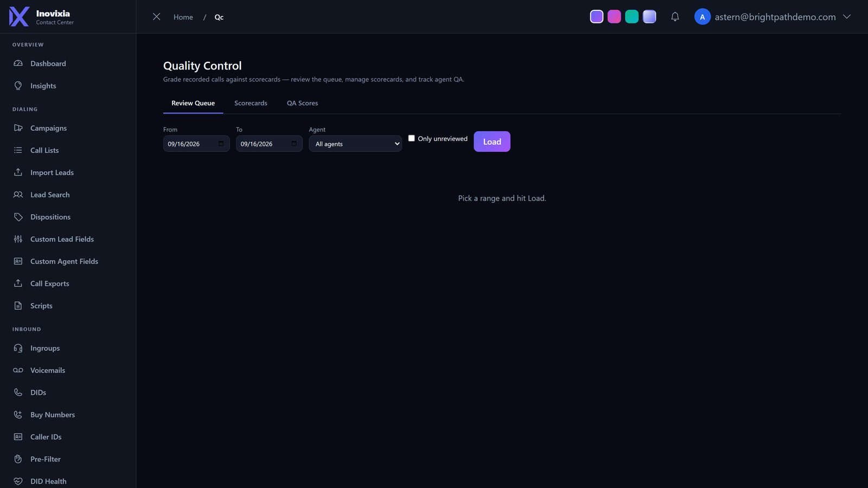
Task: Select the Review Queue tab
Action: click(193, 103)
